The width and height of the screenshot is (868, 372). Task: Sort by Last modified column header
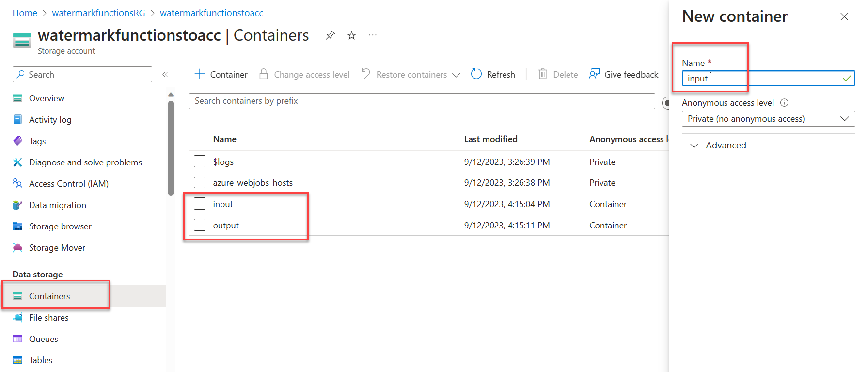pos(491,139)
